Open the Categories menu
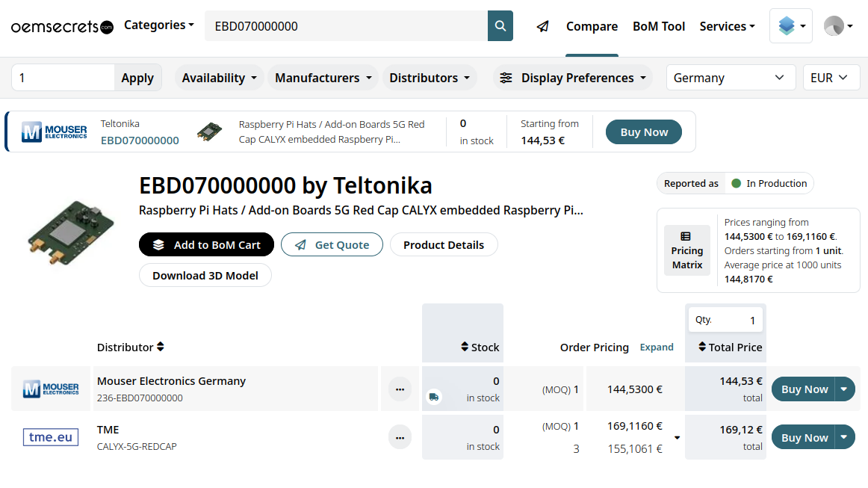 (158, 25)
